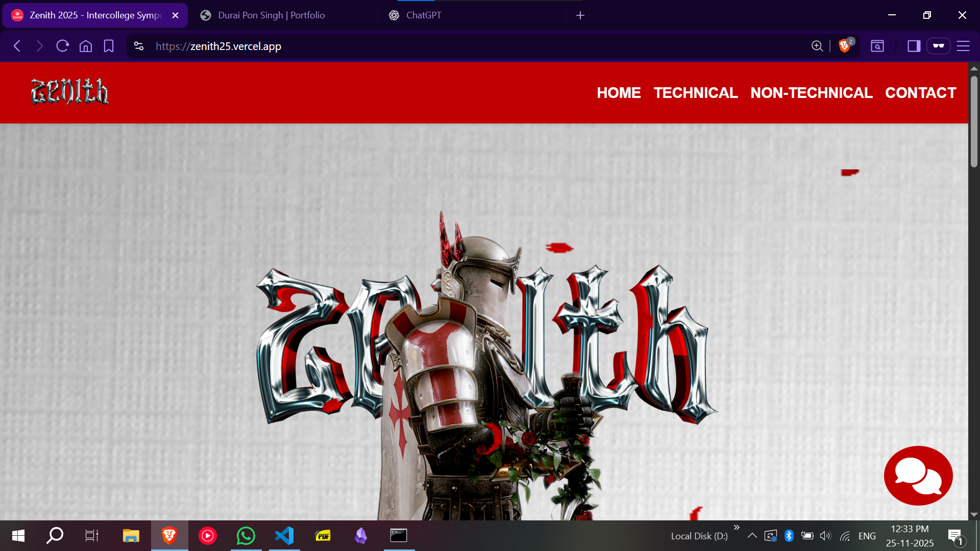Expand the taskbar toolbar overflow chevrons
980x551 pixels.
coord(737,527)
